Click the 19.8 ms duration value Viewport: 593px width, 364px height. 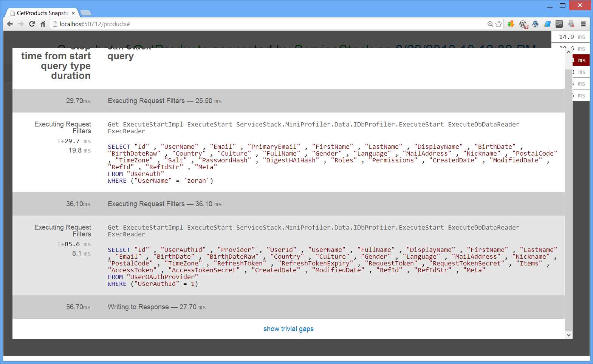(x=80, y=150)
